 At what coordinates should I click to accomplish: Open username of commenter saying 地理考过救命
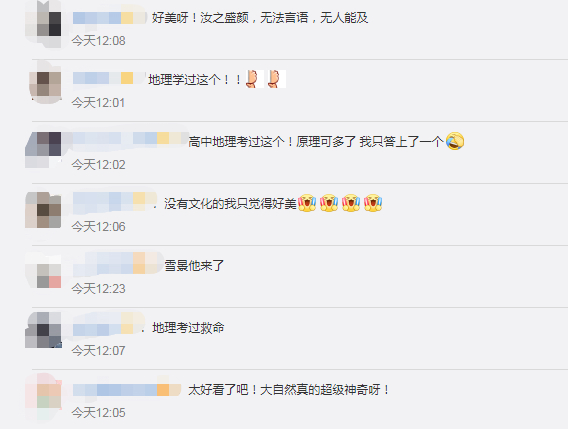(x=109, y=326)
